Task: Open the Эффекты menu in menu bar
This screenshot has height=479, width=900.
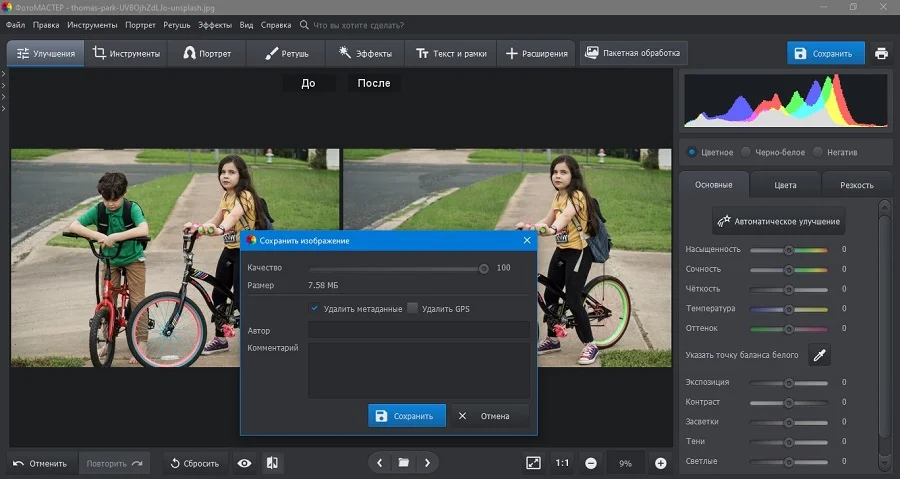Action: pyautogui.click(x=215, y=25)
